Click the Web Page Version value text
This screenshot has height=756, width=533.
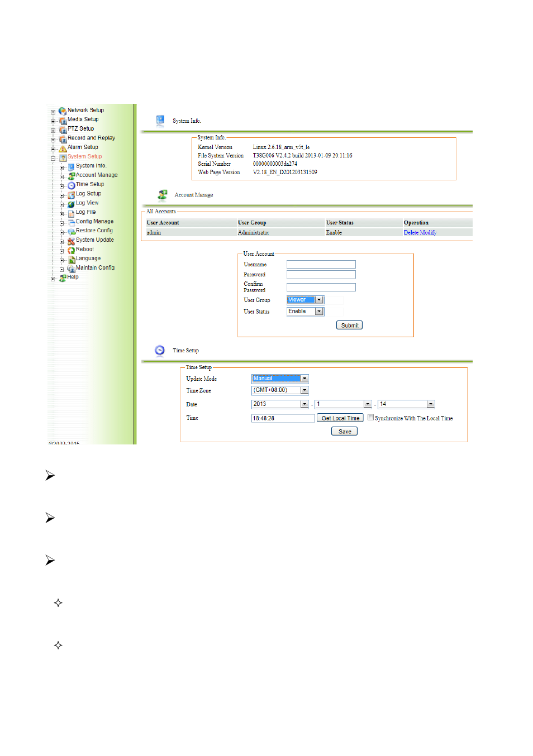(x=285, y=173)
